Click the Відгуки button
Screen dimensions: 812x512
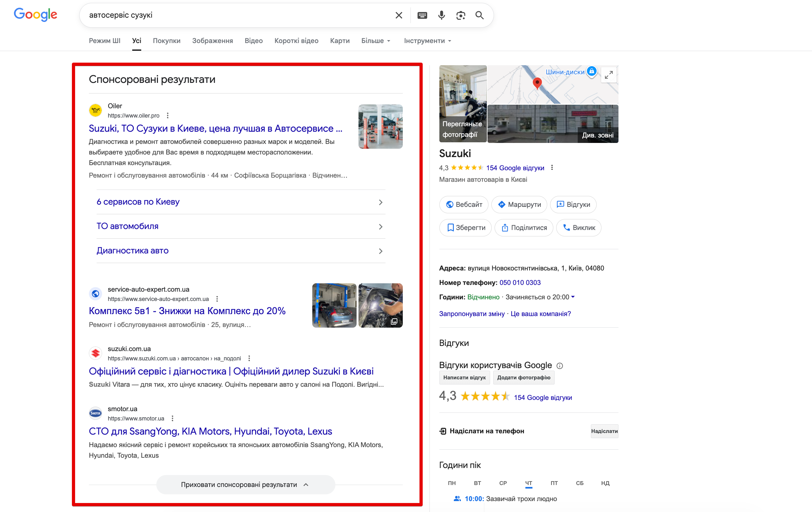pos(573,205)
